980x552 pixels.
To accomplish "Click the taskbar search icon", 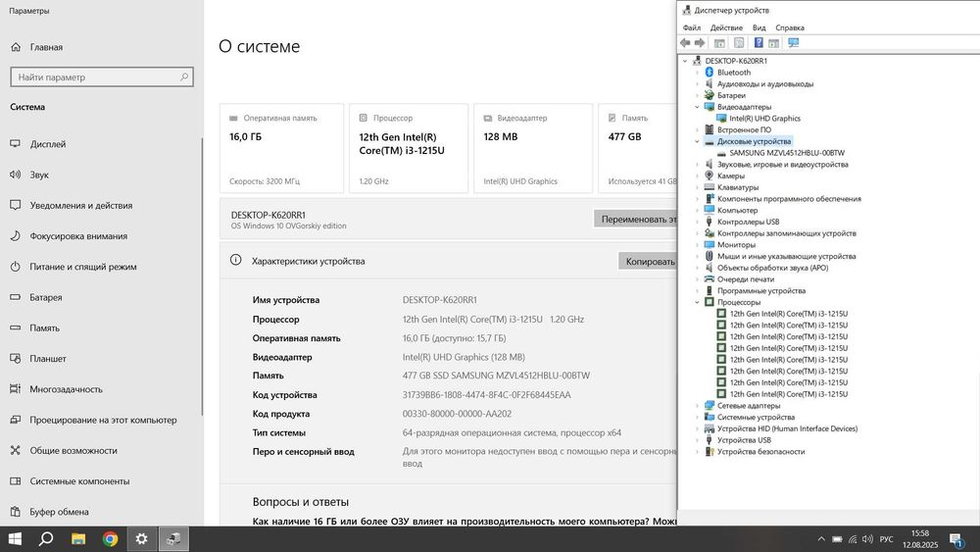I will [46, 539].
